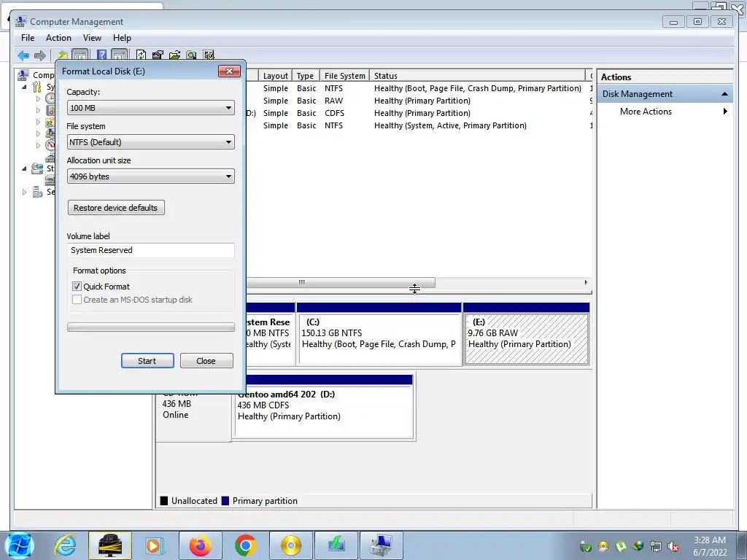
Task: Click the network tray icon
Action: tap(656, 546)
